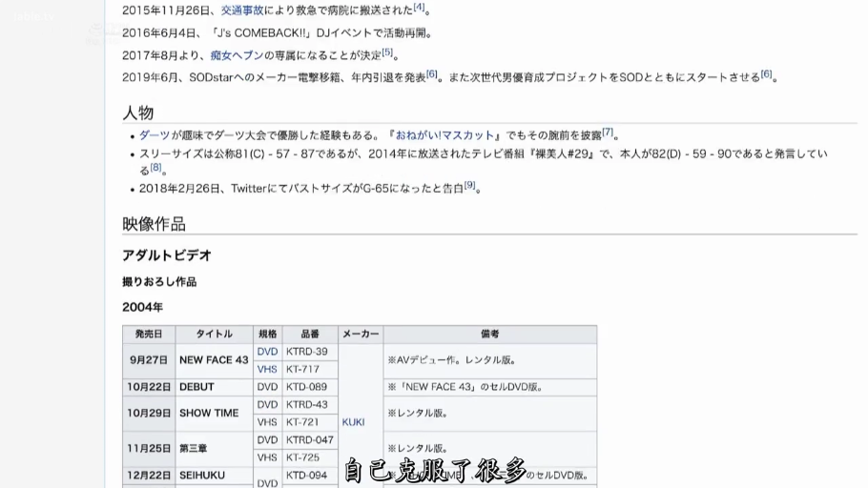Click citation [6] after スタートさせる
The height and width of the screenshot is (488, 868).
click(766, 74)
